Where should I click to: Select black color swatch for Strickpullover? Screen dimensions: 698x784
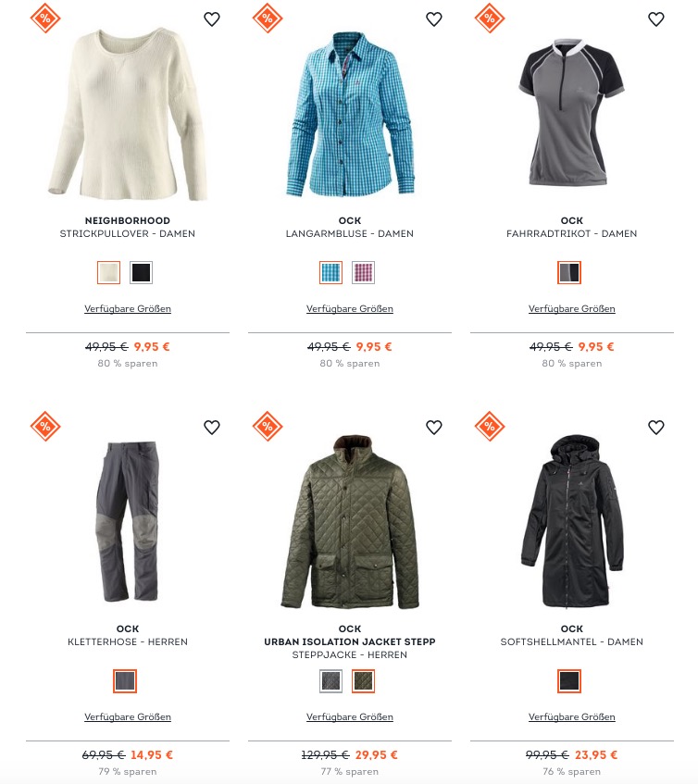(141, 272)
